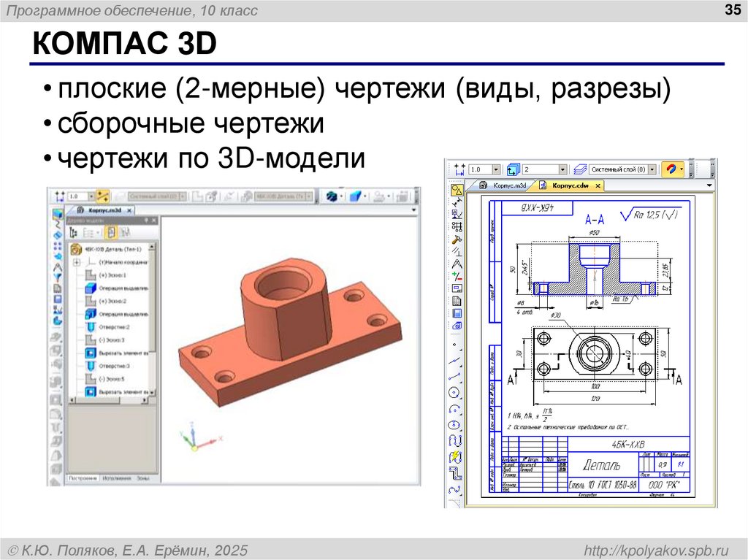Select the shaded display mode icon

pyautogui.click(x=355, y=196)
